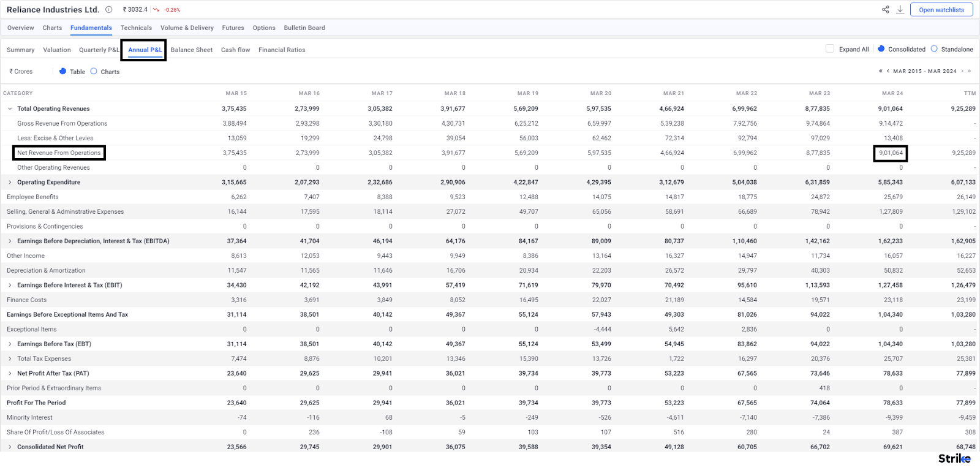Open the Volume & Delivery tab
Image resolution: width=980 pixels, height=470 pixels.
click(x=187, y=28)
